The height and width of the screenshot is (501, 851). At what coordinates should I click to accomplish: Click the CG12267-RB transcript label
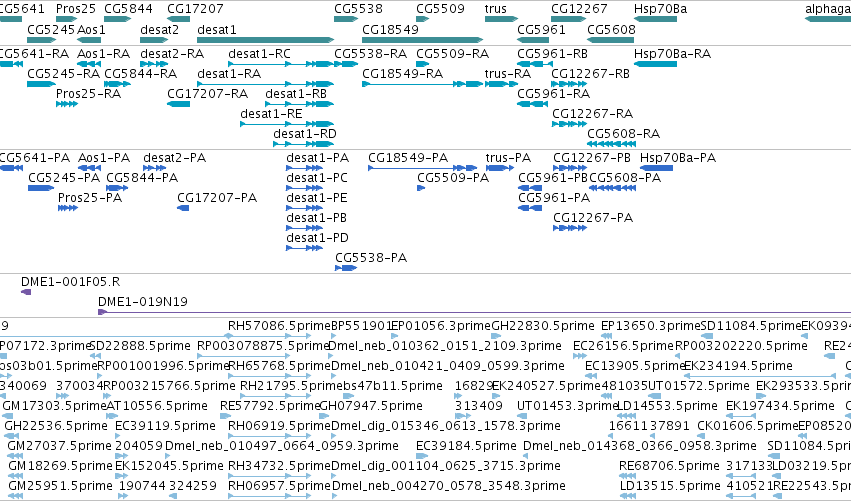click(x=590, y=73)
